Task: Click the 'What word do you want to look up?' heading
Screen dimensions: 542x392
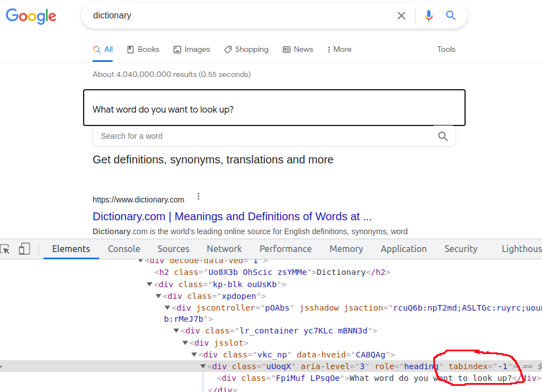Action: (163, 110)
